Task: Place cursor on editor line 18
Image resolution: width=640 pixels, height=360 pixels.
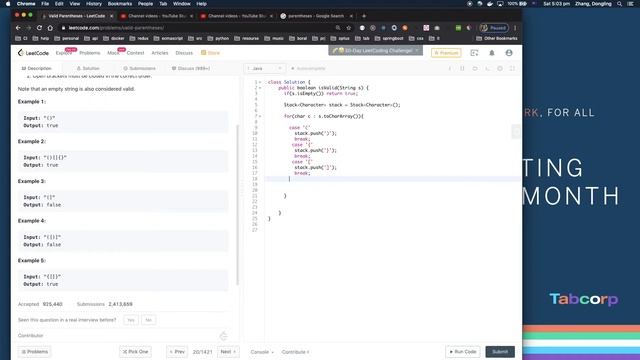Action: click(x=392, y=179)
